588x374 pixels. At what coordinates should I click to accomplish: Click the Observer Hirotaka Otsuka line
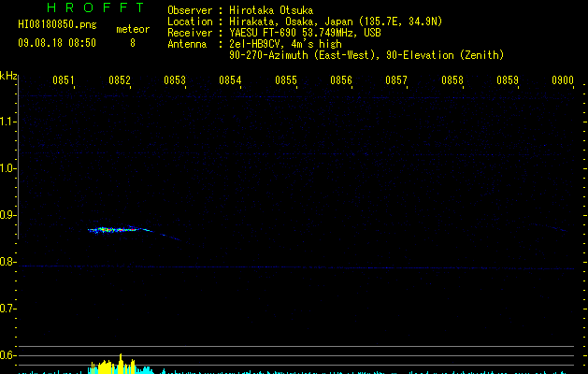240,10
